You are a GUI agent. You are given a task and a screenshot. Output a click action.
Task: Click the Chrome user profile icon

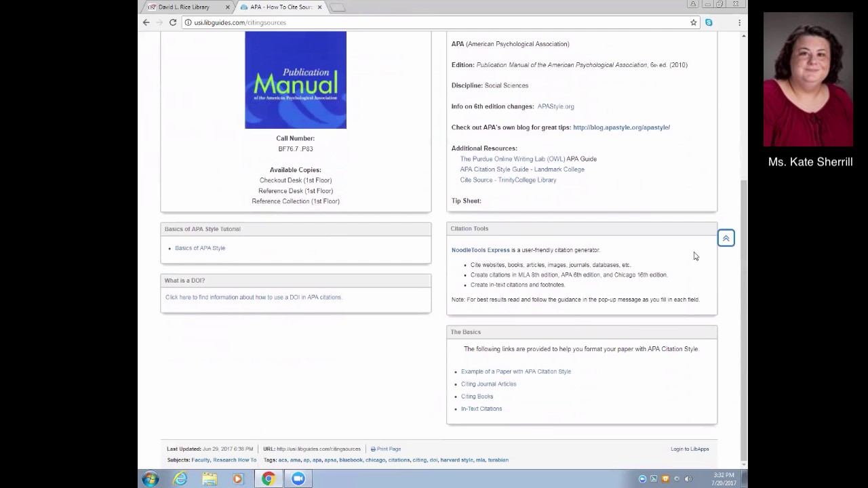tap(693, 4)
